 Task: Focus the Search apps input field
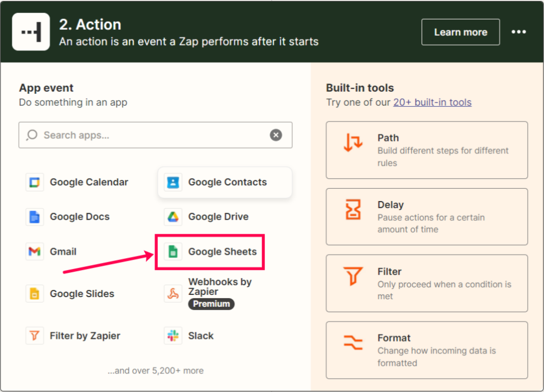click(x=156, y=135)
